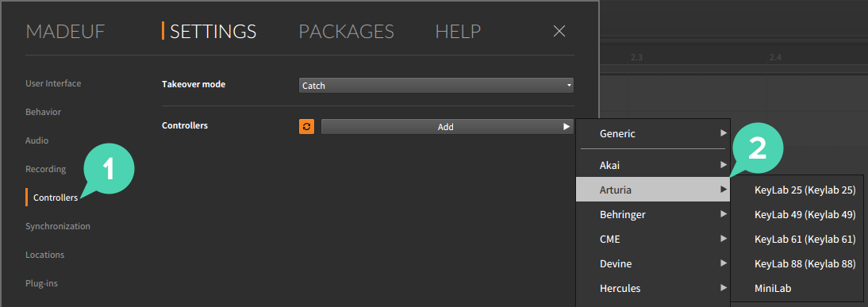Select Arturia in the manufacturer list
868x307 pixels.
click(x=653, y=190)
